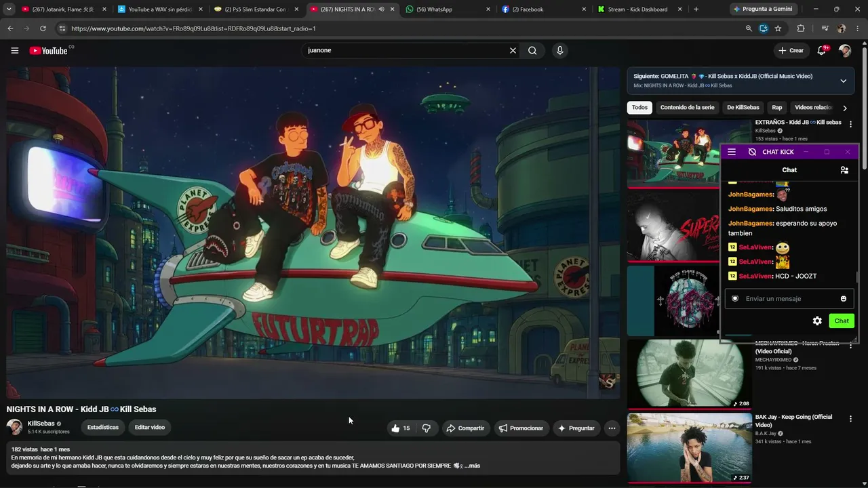Like the NIGHTS IN A ROW video

point(401,428)
